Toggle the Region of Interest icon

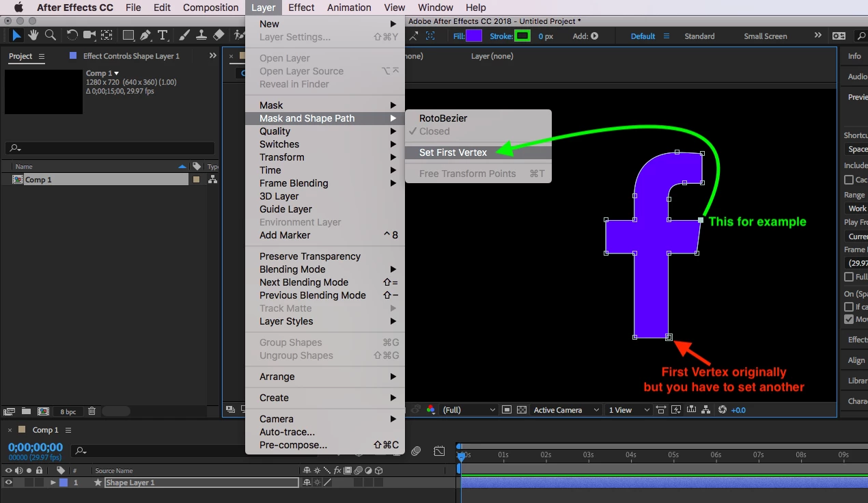pyautogui.click(x=507, y=410)
